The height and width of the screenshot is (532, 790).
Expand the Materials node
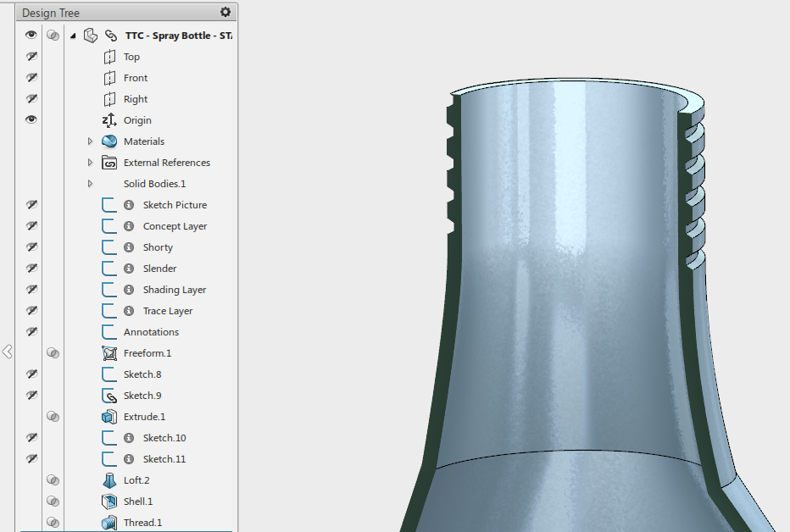coord(91,141)
